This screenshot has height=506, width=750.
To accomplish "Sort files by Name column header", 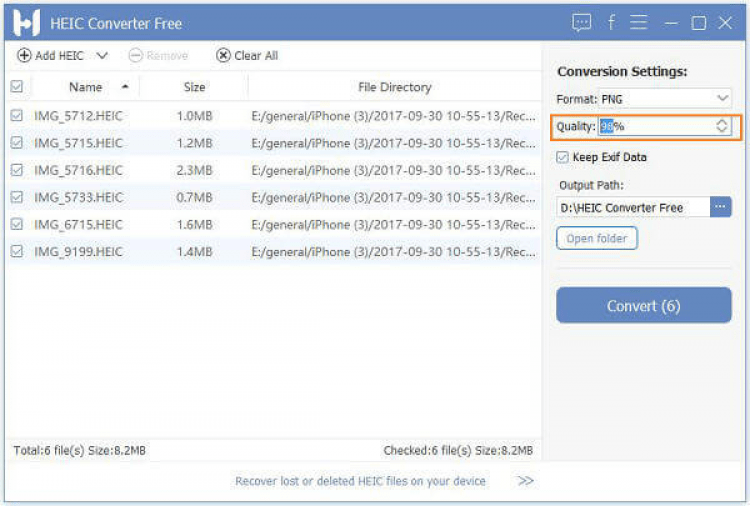I will pos(86,87).
